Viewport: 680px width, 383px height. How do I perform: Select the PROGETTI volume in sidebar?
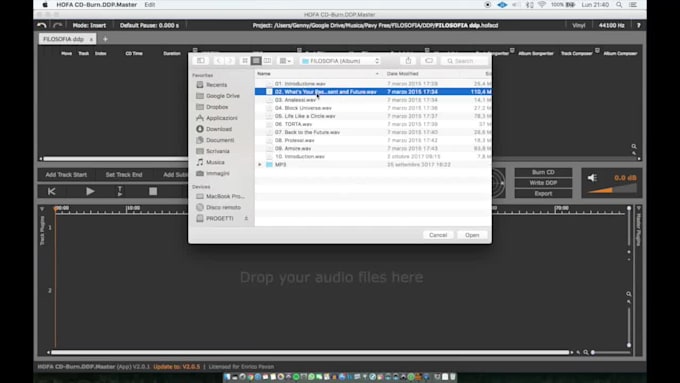pos(219,218)
